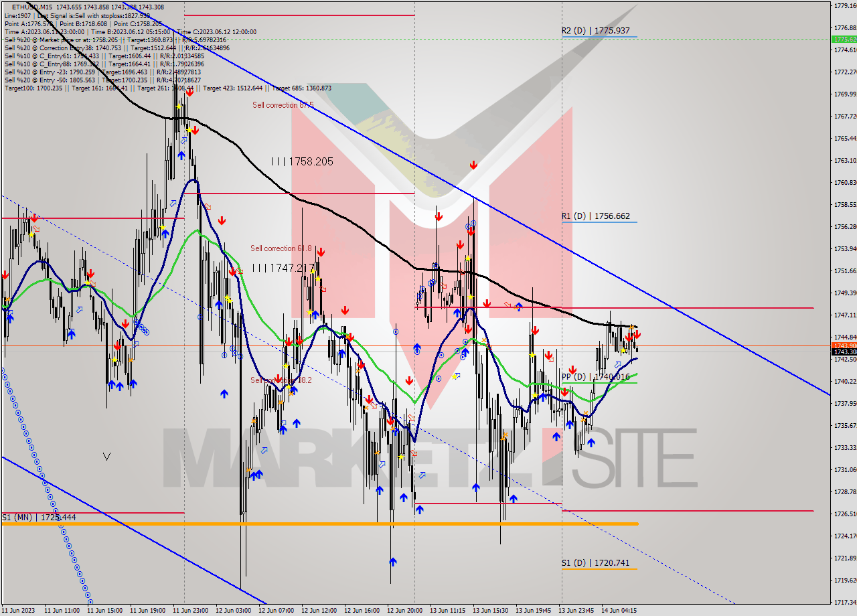This screenshot has height=616, width=857.
Task: Click the black current price tag 1743.30
Action: pos(844,352)
